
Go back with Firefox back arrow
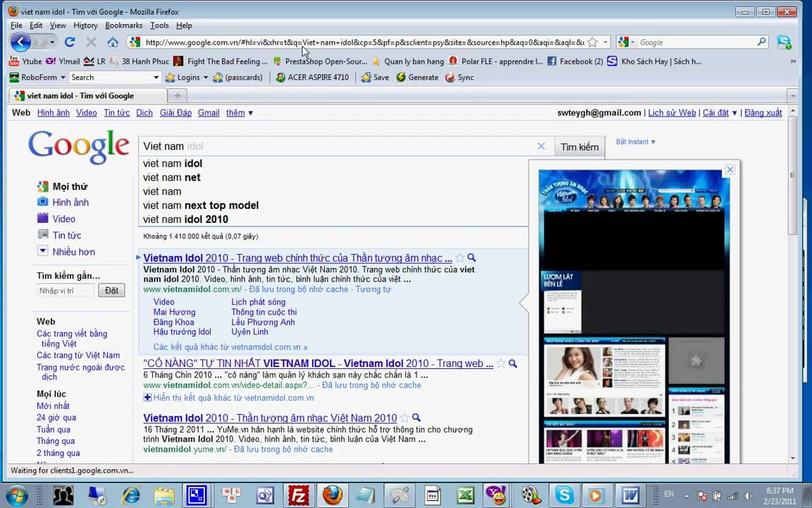pyautogui.click(x=20, y=42)
